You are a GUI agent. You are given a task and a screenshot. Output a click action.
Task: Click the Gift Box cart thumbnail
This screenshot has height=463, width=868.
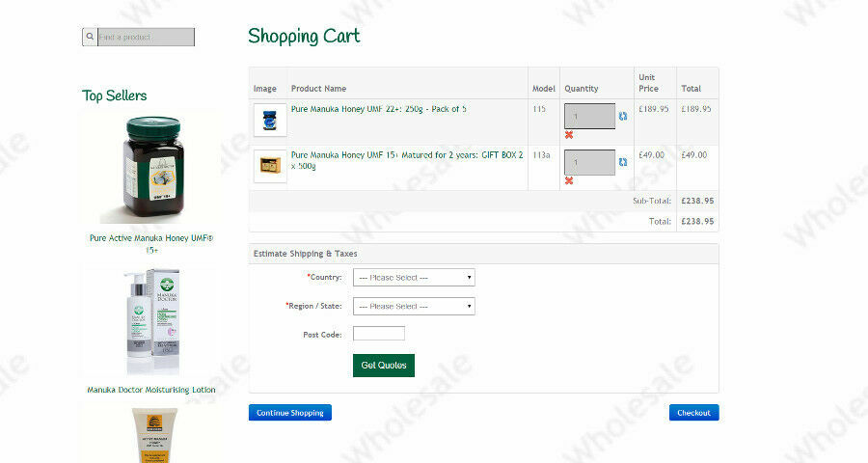(270, 166)
